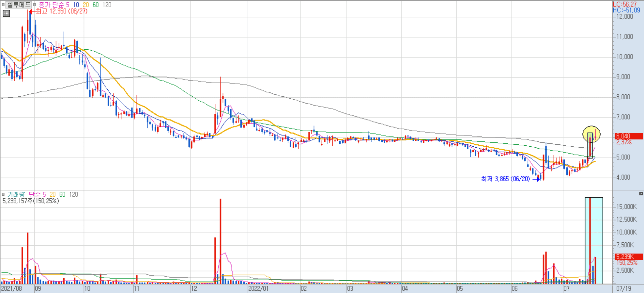Viewport: 644px width, 293px height.
Task: Click the 7,500K volume axis label
Action: pyautogui.click(x=625, y=245)
